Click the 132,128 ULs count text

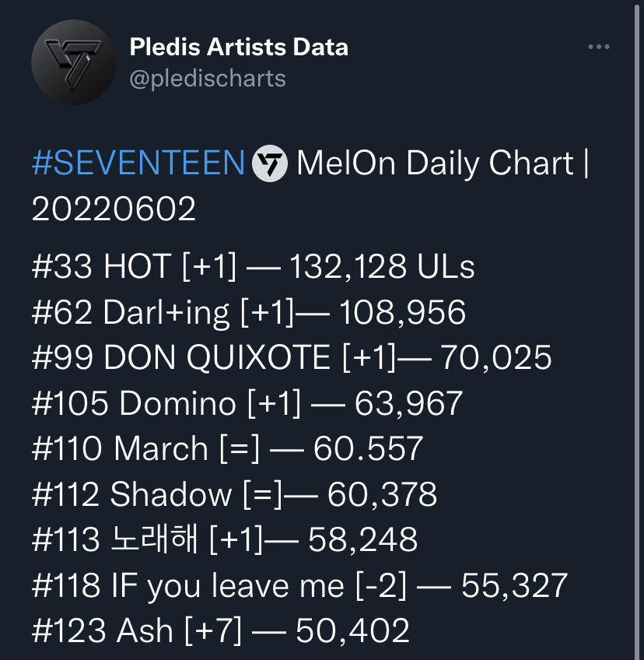coord(382,266)
